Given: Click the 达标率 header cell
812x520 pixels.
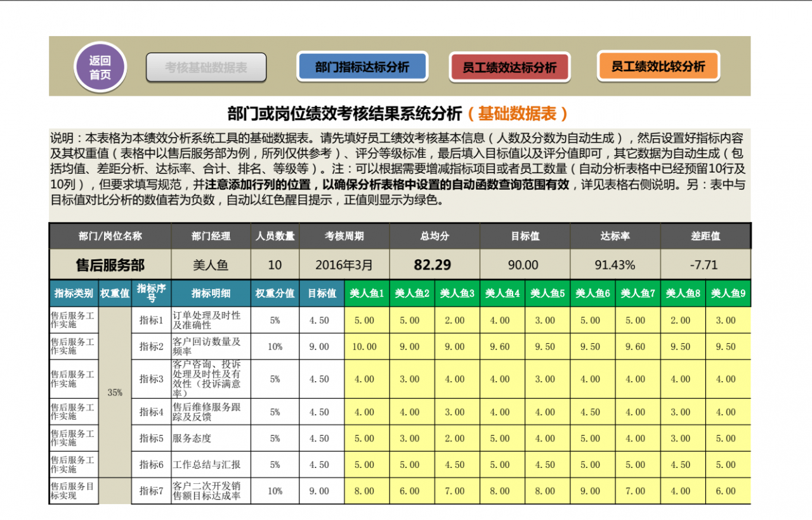Looking at the screenshot, I should [615, 236].
